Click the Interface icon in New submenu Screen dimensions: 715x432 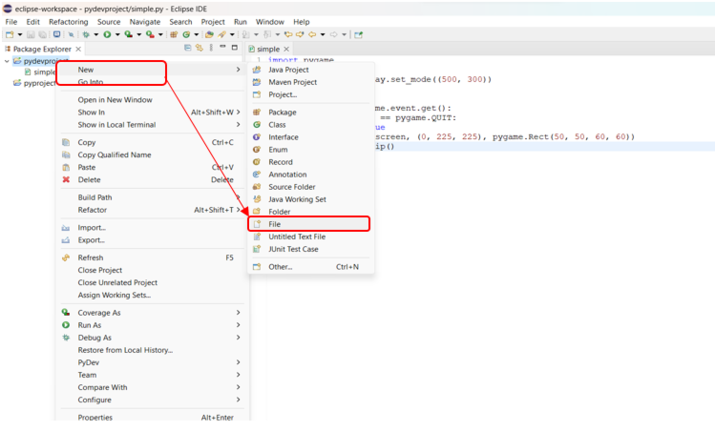pos(258,137)
